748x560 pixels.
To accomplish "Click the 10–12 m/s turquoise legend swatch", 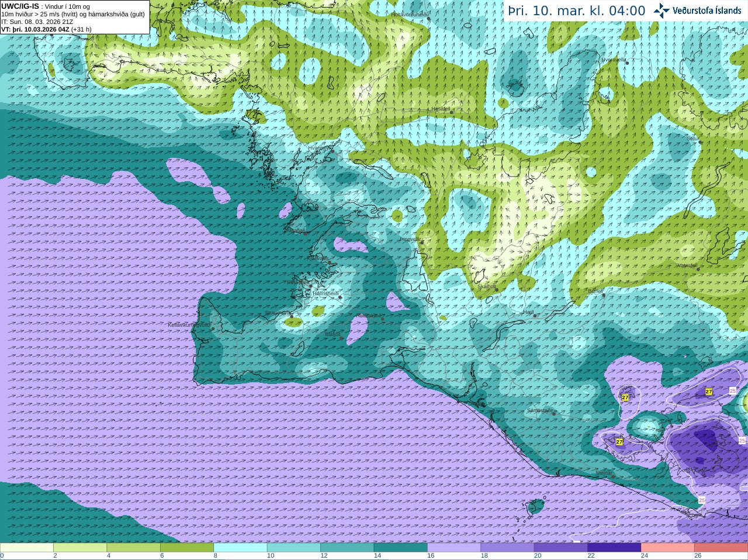I will (x=294, y=548).
